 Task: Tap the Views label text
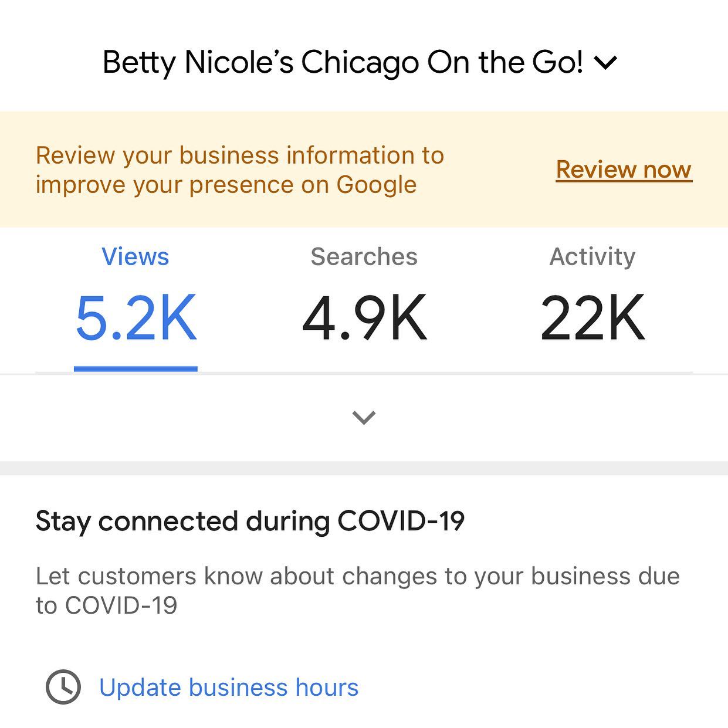click(136, 256)
